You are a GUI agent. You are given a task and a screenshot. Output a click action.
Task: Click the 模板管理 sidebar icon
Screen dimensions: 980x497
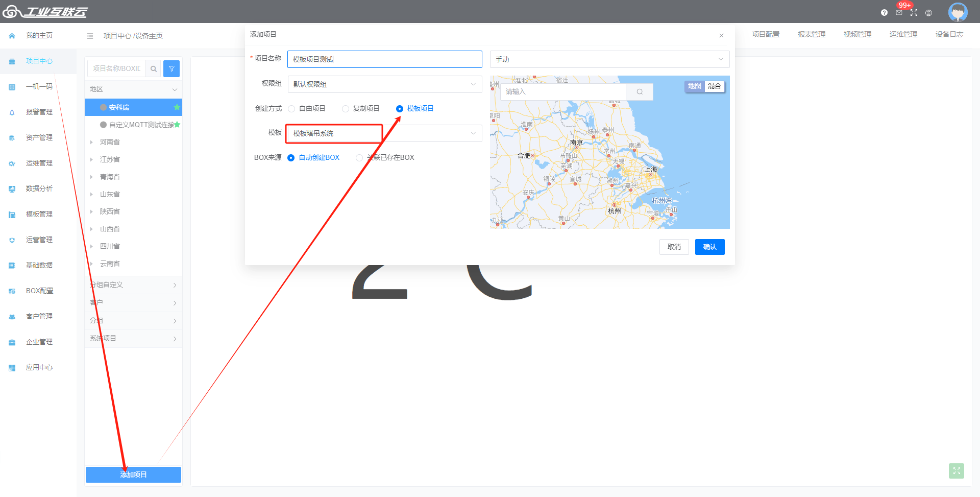tap(12, 215)
